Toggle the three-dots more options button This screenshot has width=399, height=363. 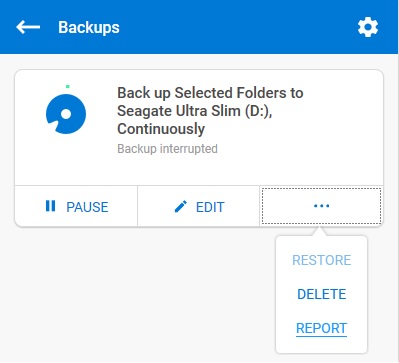[321, 206]
